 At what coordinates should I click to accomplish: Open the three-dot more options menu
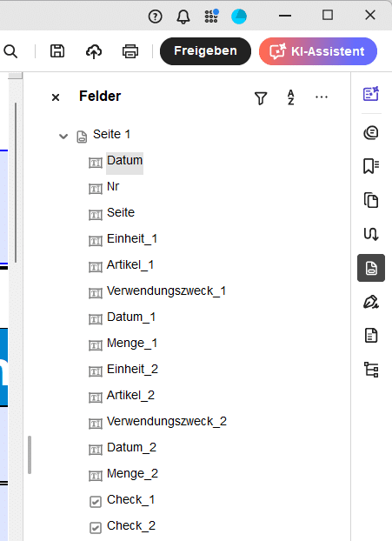(322, 97)
